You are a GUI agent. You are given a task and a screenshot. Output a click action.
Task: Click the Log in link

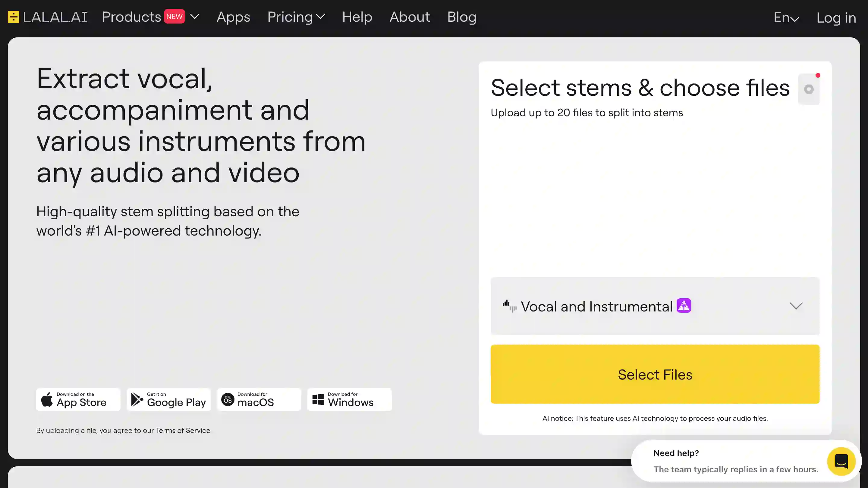(836, 17)
